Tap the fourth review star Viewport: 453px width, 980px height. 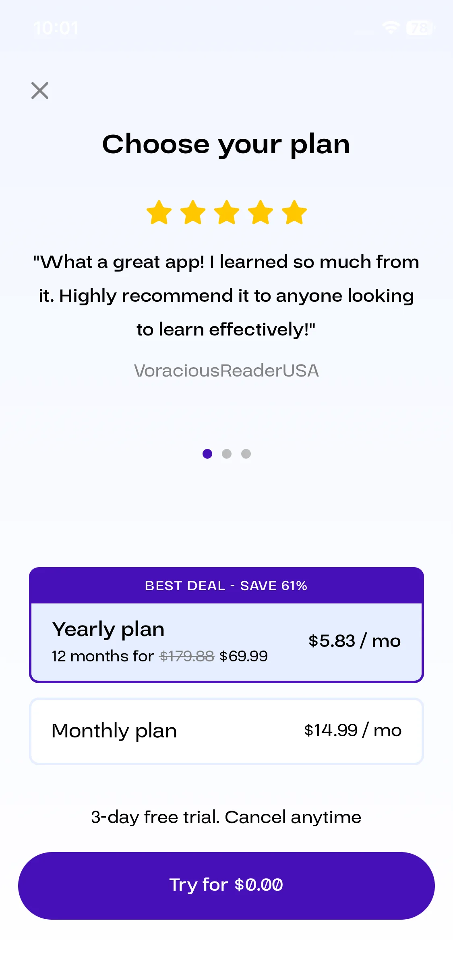[261, 212]
